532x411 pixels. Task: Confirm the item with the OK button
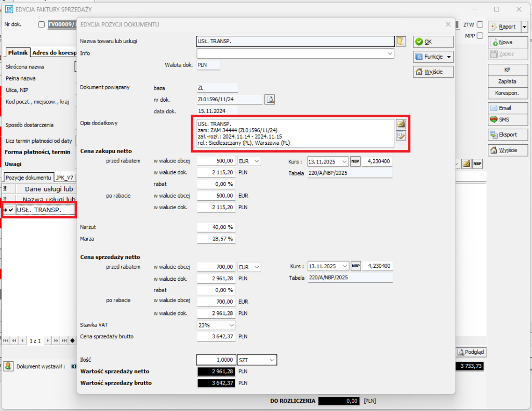433,42
